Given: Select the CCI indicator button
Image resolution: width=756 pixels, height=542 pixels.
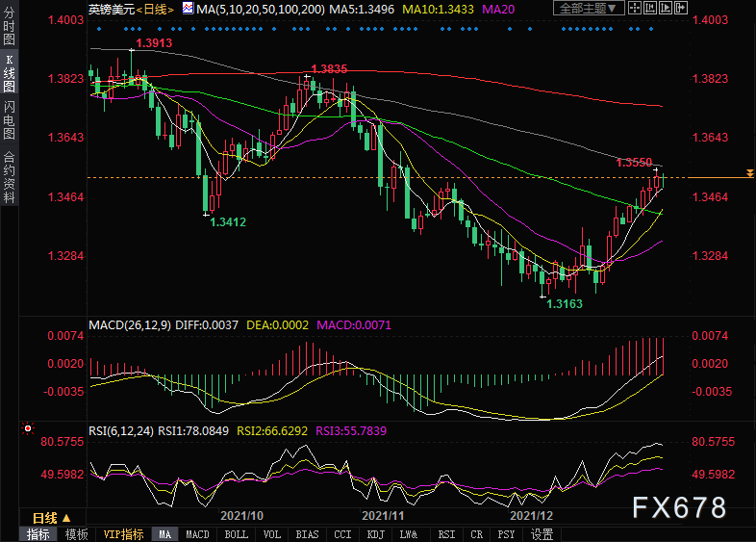Looking at the screenshot, I should point(342,534).
